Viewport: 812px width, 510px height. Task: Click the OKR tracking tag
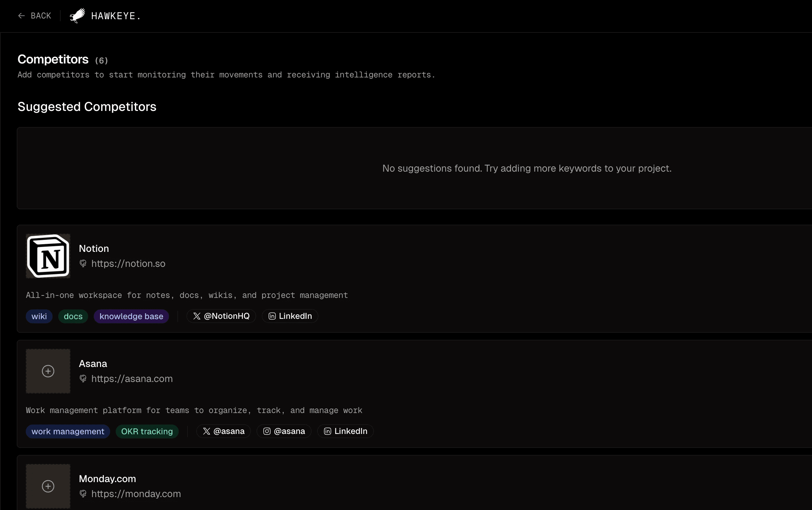147,432
